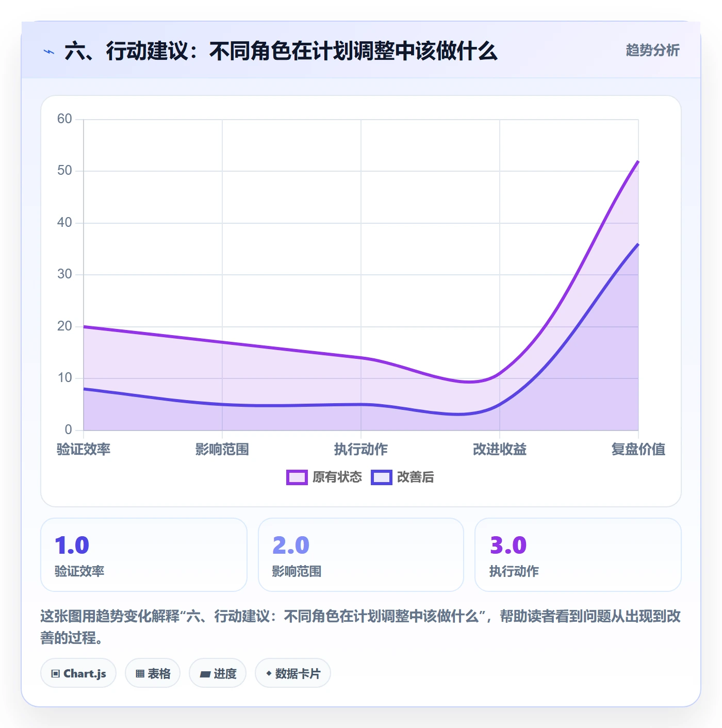Open the 2.0 影响范围 data card

click(x=361, y=555)
